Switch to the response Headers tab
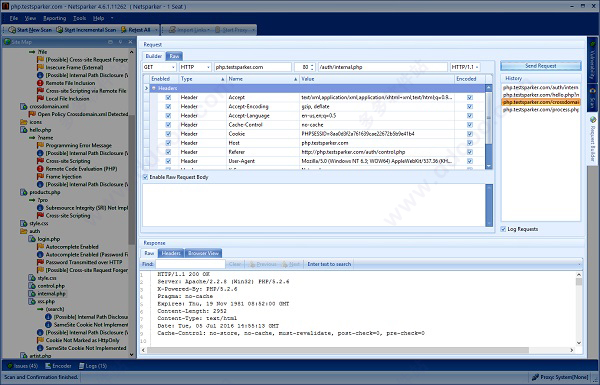 [x=171, y=253]
